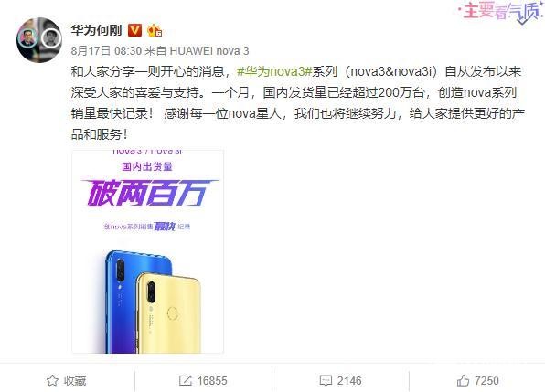
Task: Click the membership crown badge icon
Action: [155, 30]
